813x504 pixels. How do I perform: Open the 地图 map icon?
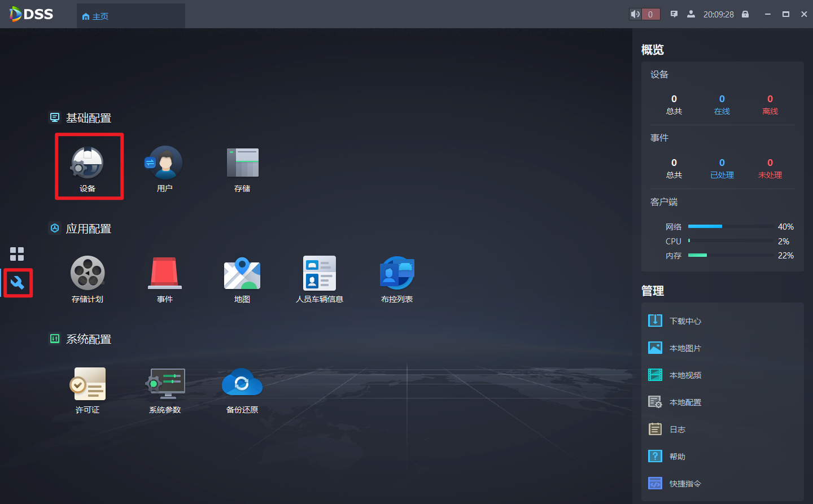coord(242,274)
